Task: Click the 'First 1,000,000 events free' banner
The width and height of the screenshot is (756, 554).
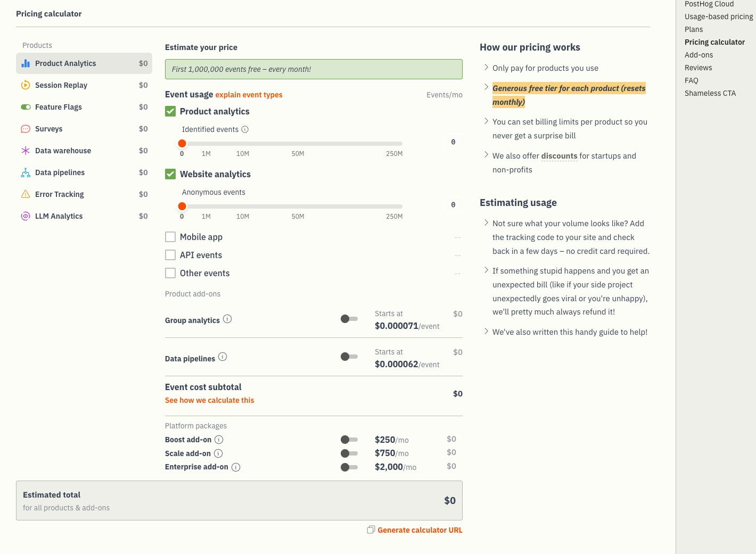Action: click(314, 69)
